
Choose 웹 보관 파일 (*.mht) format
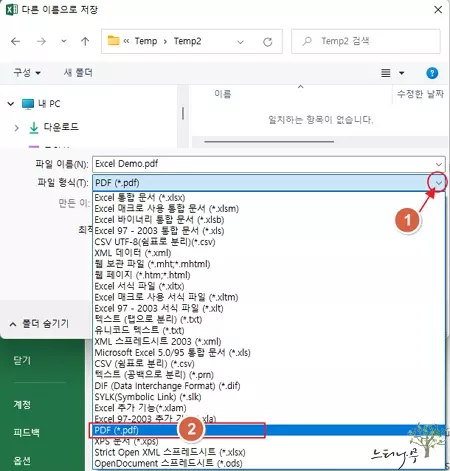pos(269,264)
